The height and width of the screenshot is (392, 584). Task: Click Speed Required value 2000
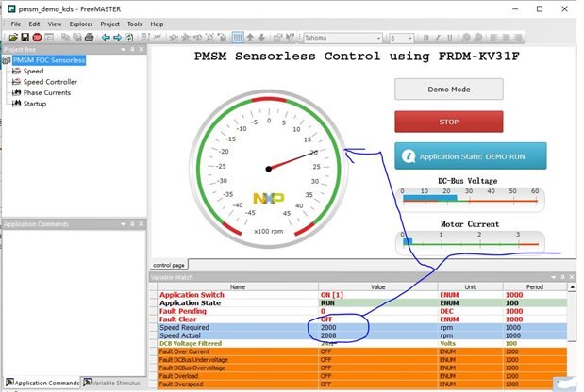328,327
